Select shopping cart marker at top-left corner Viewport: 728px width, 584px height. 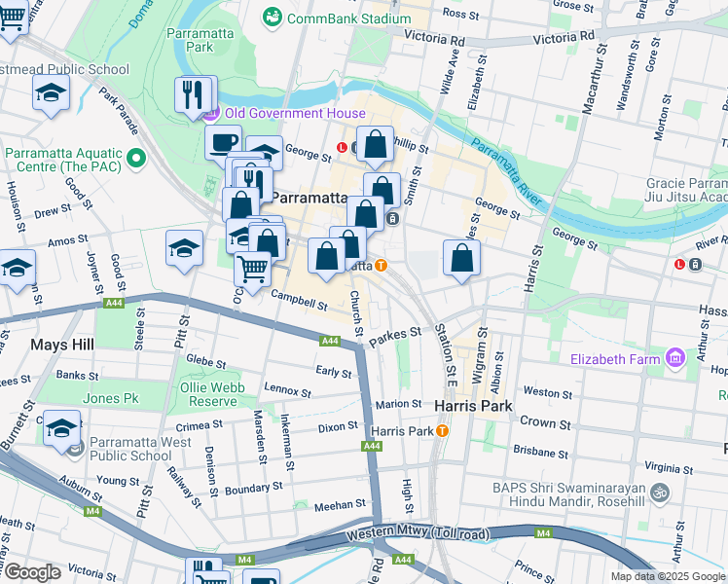[x=10, y=17]
